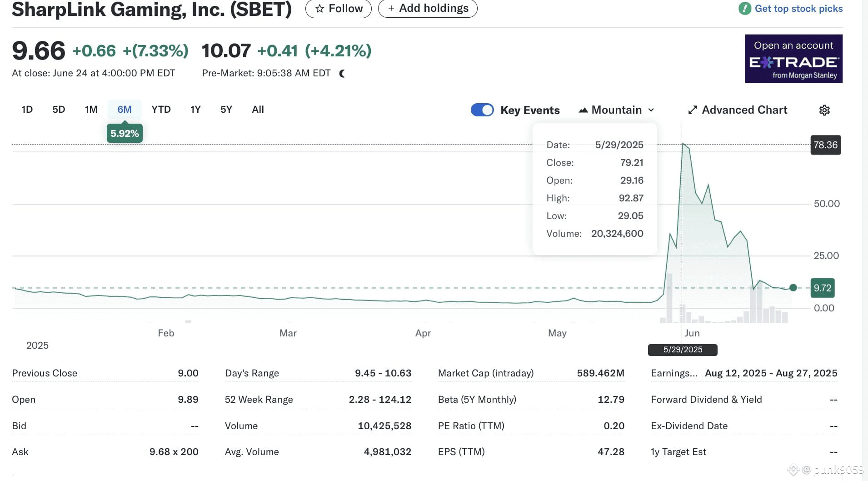Click the green Get top stock picks icon
This screenshot has width=868, height=481.
point(745,9)
